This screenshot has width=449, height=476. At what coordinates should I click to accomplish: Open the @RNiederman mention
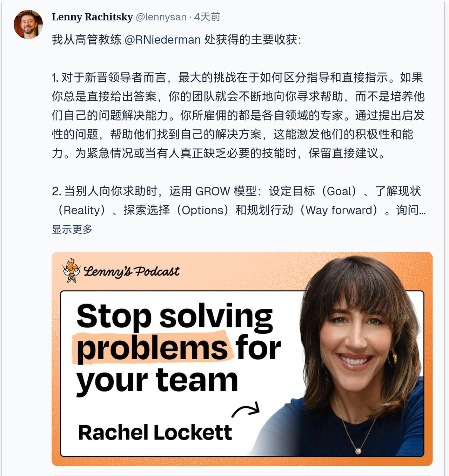163,40
